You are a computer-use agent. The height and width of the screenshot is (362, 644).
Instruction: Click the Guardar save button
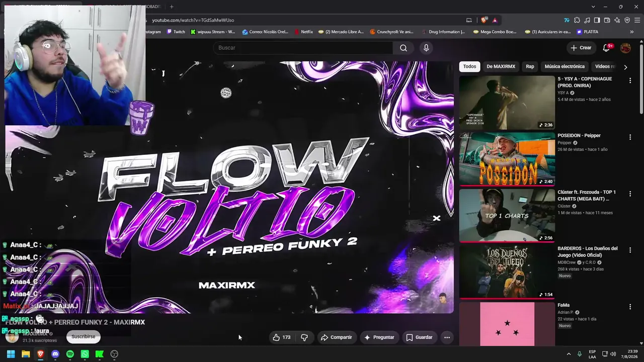pos(419,337)
